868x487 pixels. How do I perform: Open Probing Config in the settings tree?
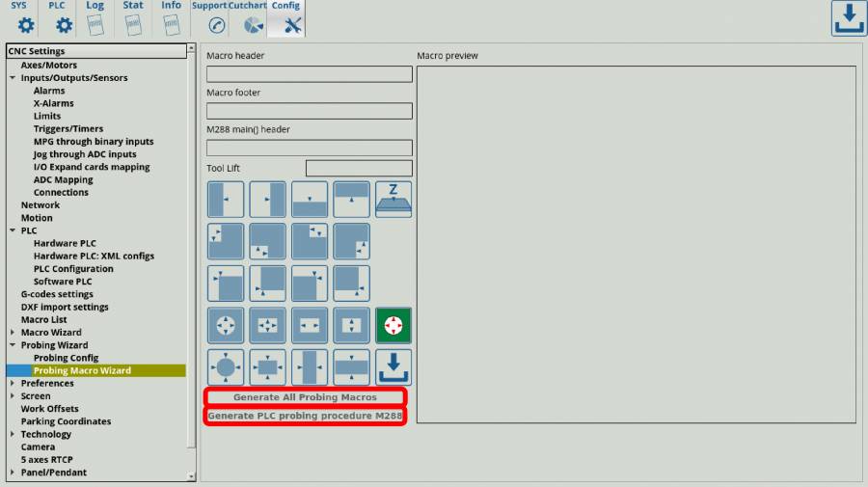pyautogui.click(x=66, y=358)
